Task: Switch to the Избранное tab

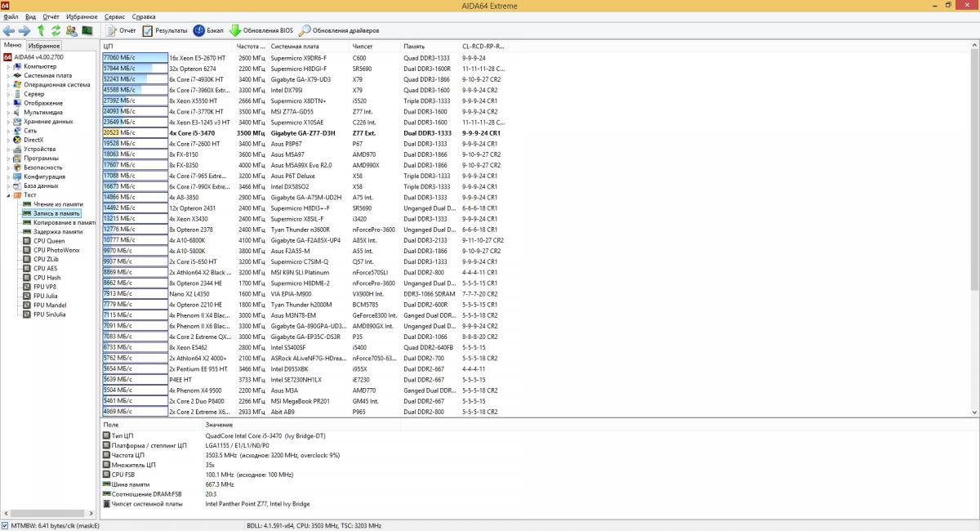Action: coord(43,46)
